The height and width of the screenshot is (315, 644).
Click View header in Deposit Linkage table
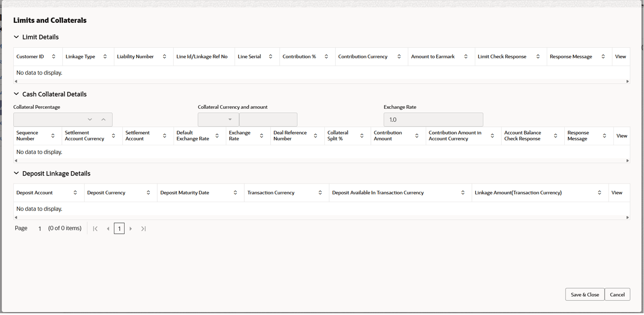tap(617, 193)
